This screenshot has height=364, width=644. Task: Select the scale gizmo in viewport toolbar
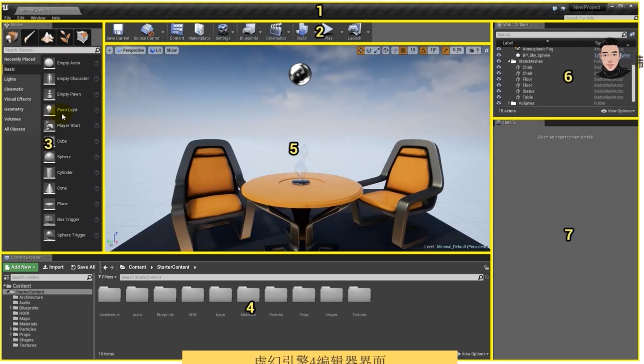point(377,50)
